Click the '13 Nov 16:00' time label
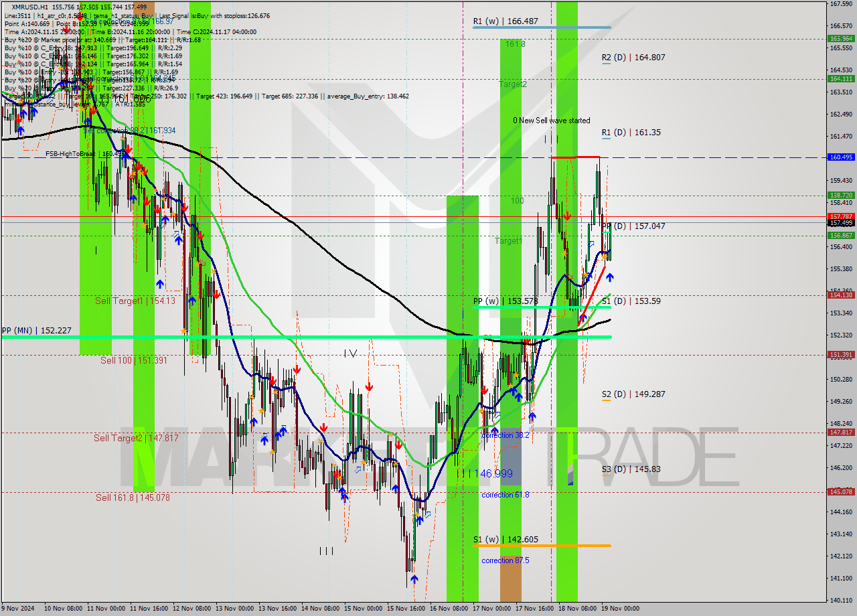 click(x=277, y=609)
